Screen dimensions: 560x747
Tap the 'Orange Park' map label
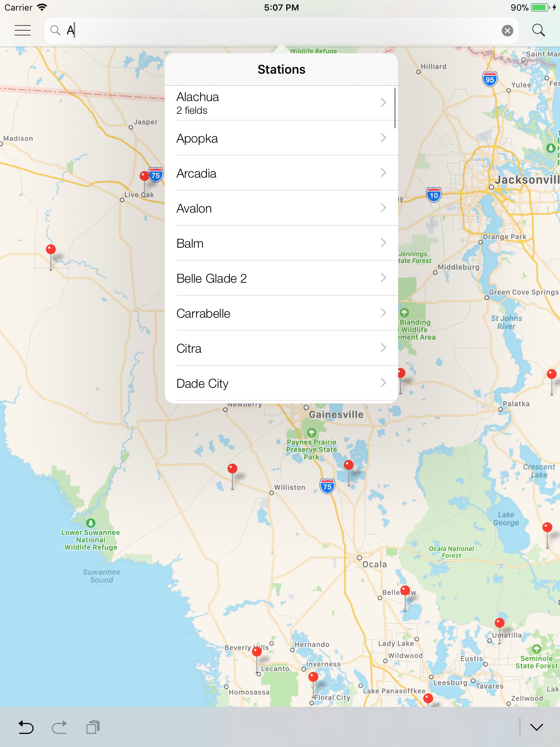pos(505,237)
